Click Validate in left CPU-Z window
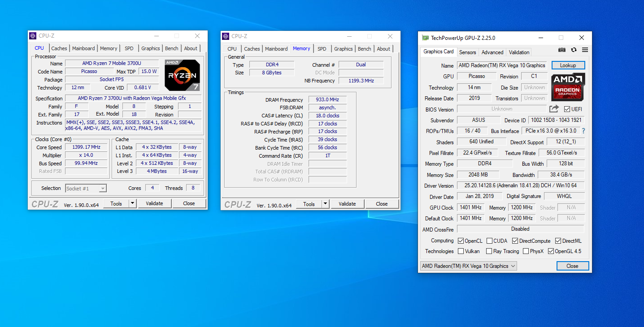This screenshot has height=327, width=644. tap(154, 203)
